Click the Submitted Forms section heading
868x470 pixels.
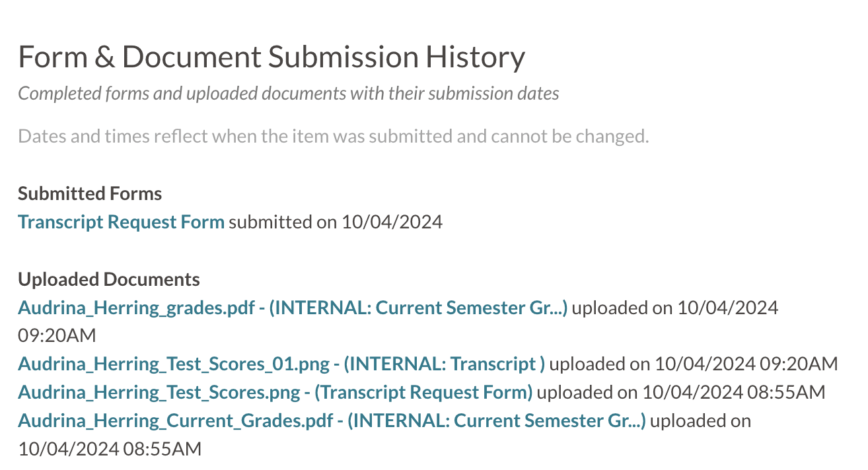coord(90,193)
